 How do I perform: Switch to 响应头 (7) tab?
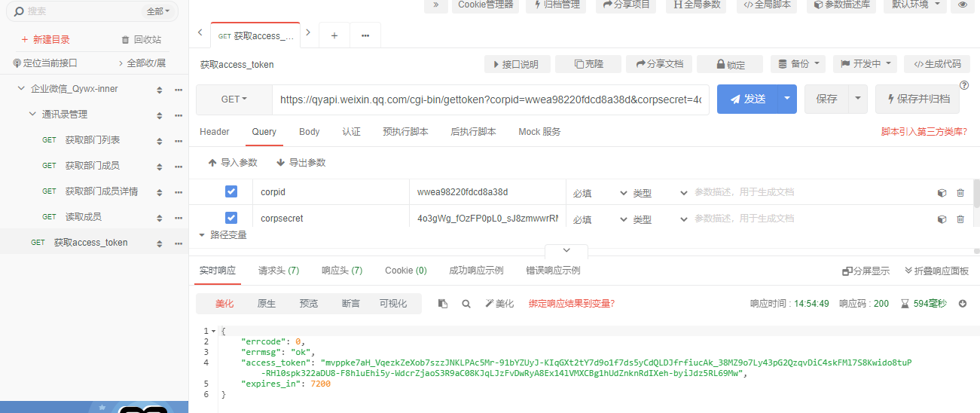342,271
